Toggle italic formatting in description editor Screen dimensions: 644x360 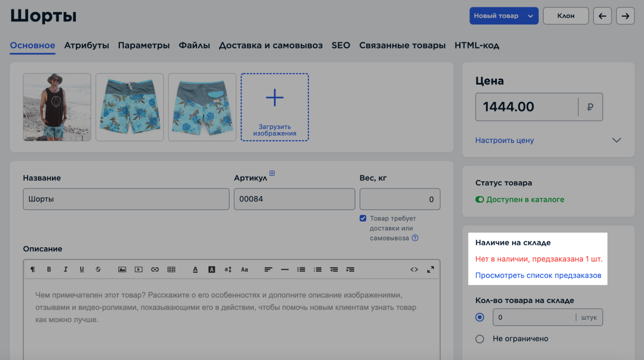pyautogui.click(x=65, y=270)
